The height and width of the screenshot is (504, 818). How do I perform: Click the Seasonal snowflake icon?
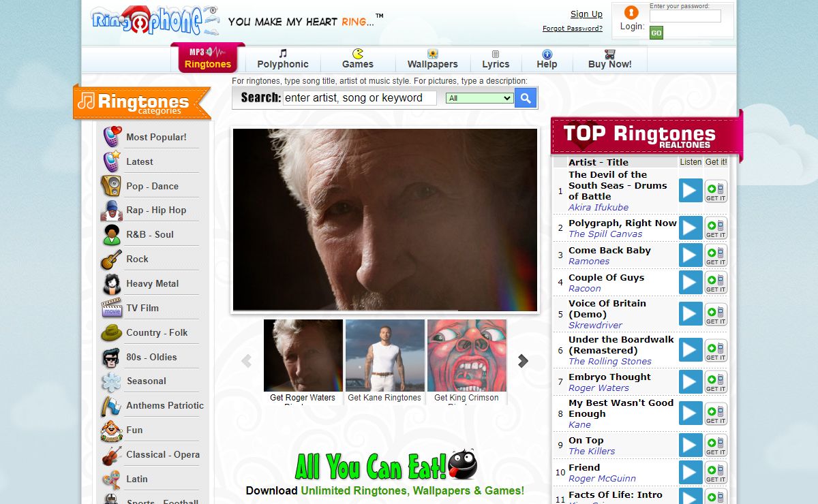[x=111, y=381]
